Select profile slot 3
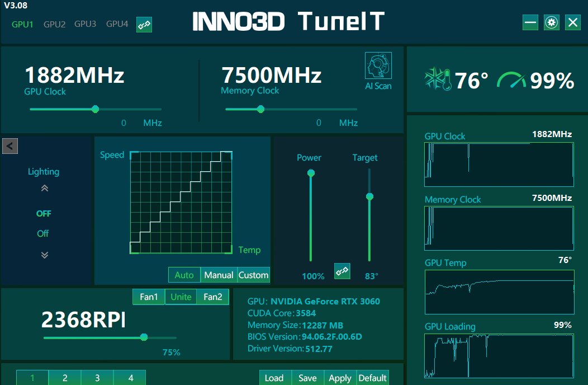588x385 pixels. tap(97, 378)
